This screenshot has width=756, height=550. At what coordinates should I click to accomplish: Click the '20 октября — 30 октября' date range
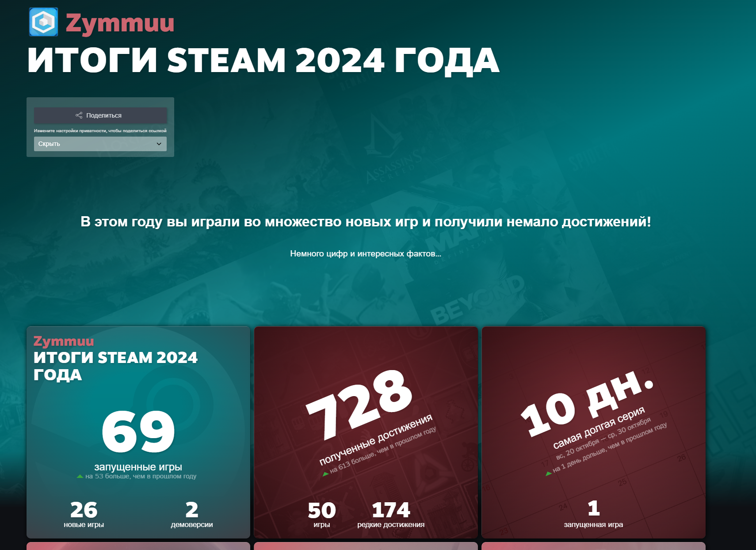click(603, 439)
